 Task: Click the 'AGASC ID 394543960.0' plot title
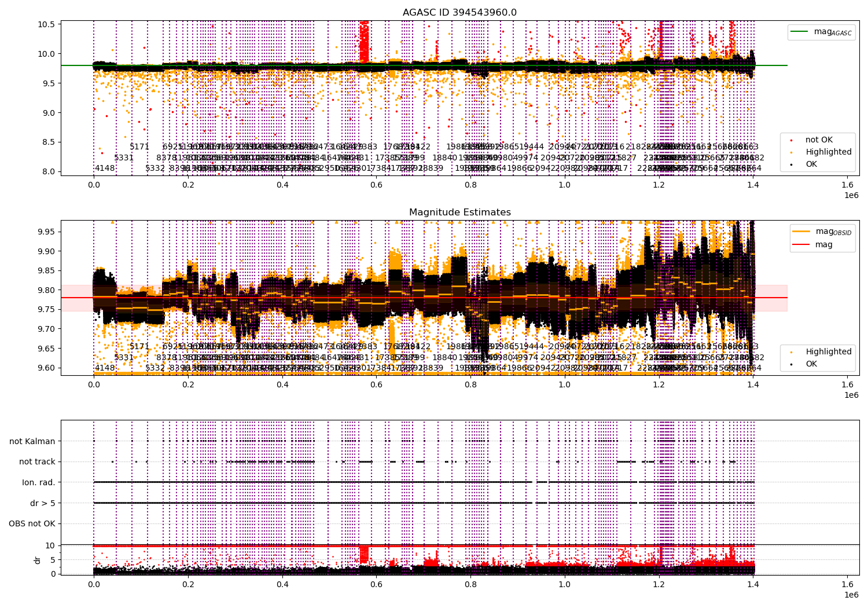(x=460, y=12)
